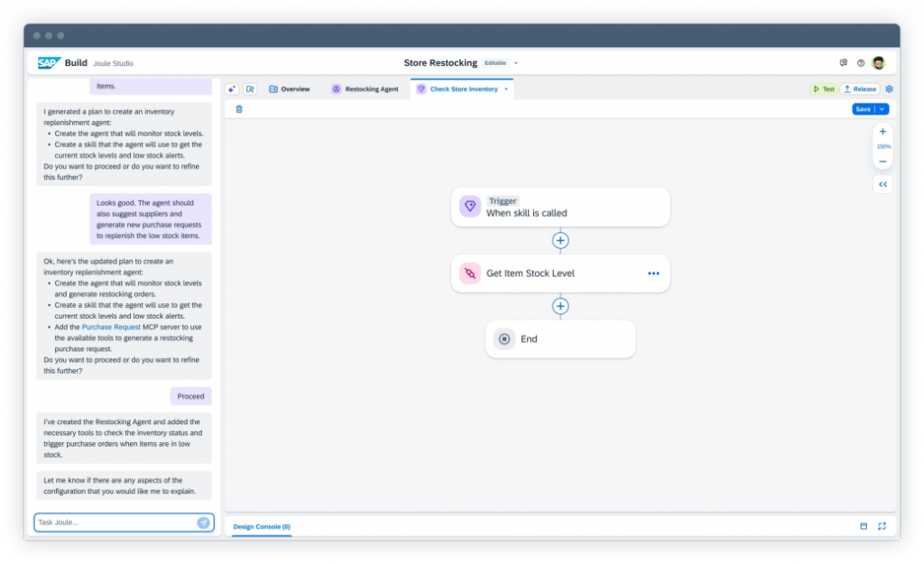The height and width of the screenshot is (564, 924).
Task: Click the zoom in plus icon on canvas
Action: tap(882, 131)
